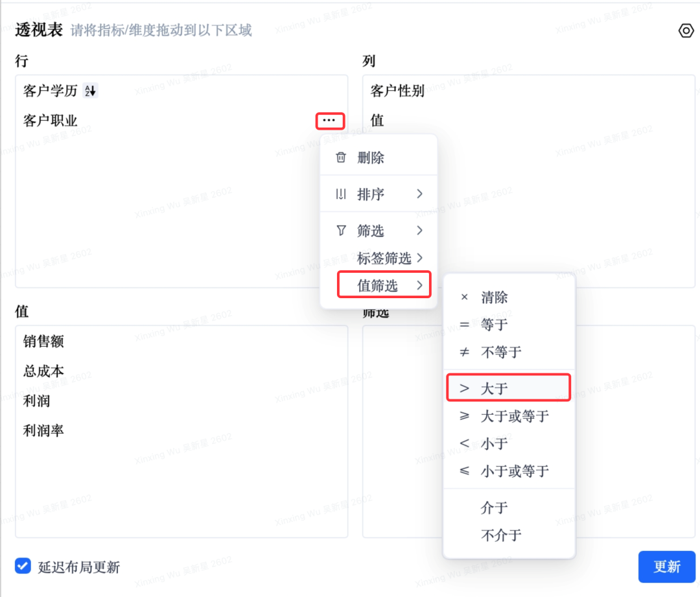Expand the 排序 submenu arrow
The image size is (700, 597).
[420, 194]
